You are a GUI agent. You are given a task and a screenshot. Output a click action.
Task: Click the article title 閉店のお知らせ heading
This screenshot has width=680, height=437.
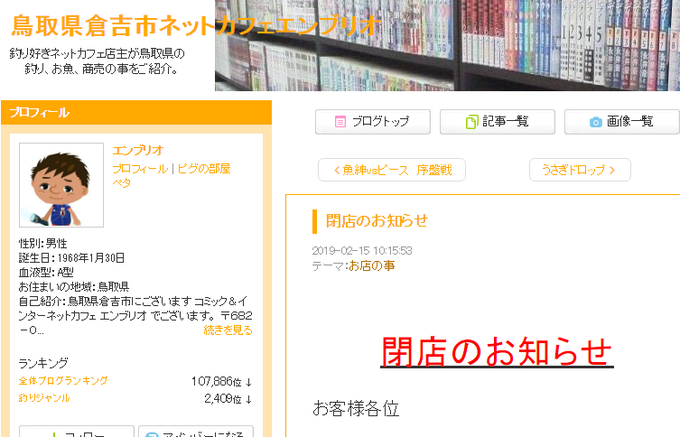coord(376,221)
